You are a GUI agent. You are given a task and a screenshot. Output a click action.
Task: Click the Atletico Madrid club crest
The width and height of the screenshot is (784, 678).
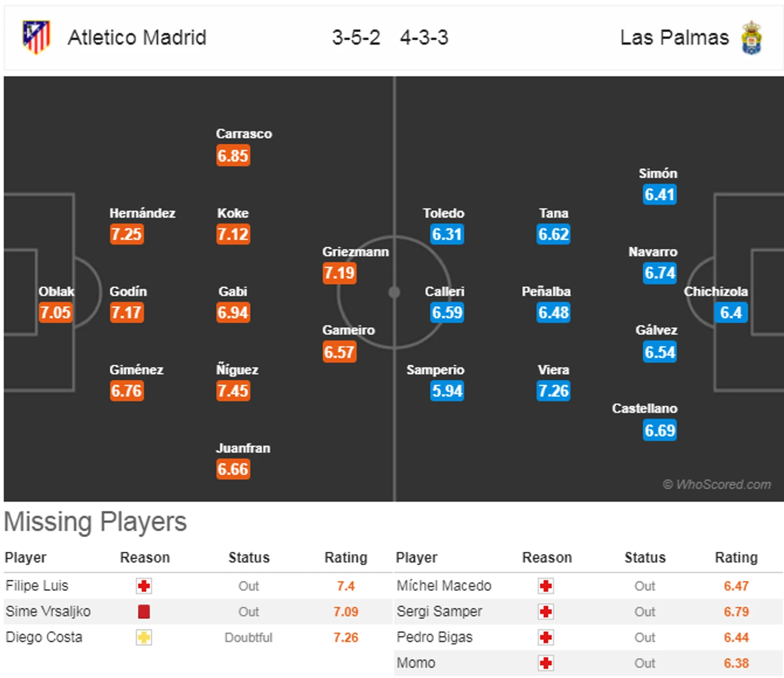pos(36,37)
